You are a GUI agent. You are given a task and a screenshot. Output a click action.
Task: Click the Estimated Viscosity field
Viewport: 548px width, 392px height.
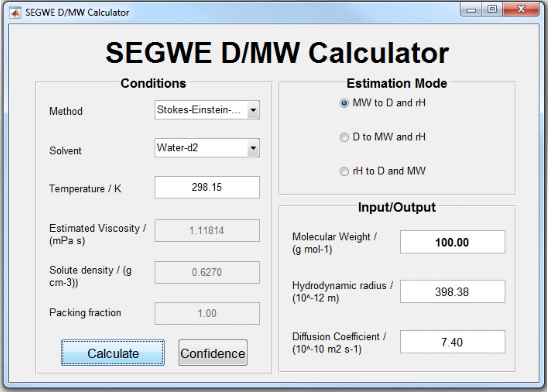(207, 231)
